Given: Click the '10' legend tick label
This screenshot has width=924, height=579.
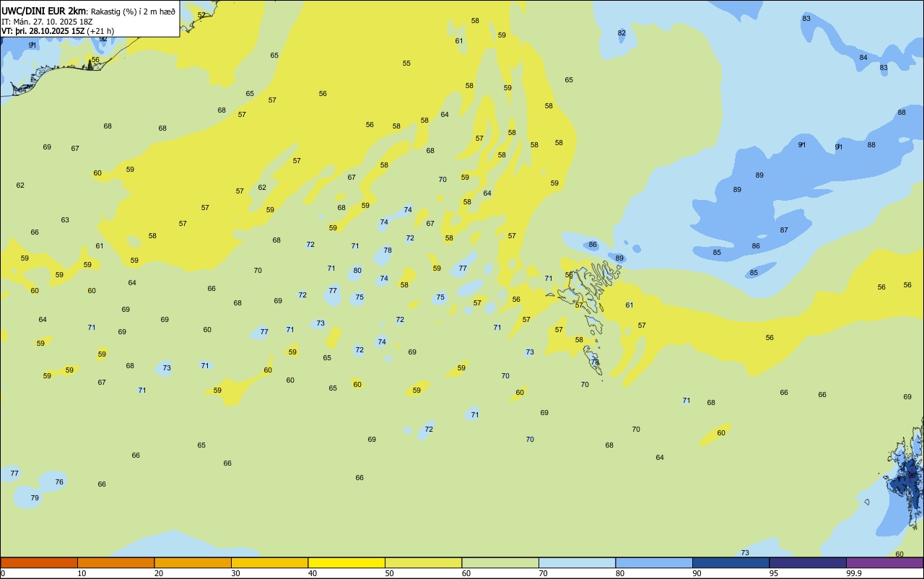Looking at the screenshot, I should click(82, 573).
